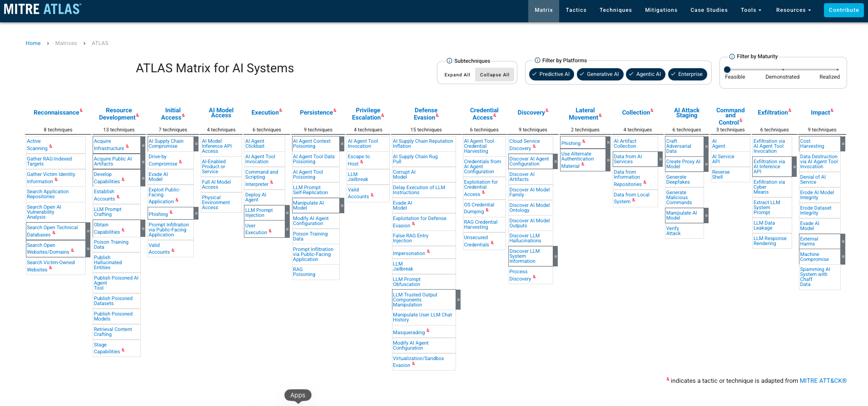Open the Impact tactic header
The height and width of the screenshot is (406, 868).
(x=820, y=113)
